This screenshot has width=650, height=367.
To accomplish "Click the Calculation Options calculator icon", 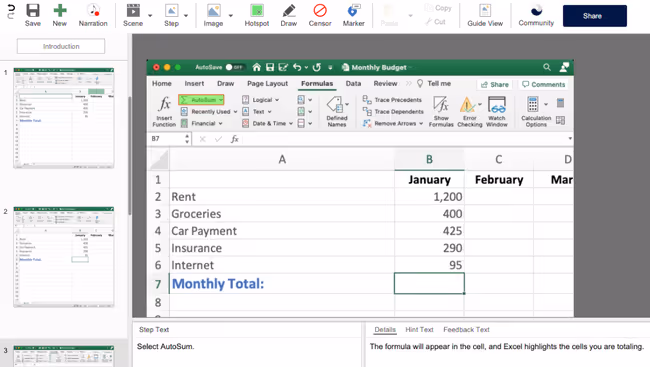I will point(533,104).
